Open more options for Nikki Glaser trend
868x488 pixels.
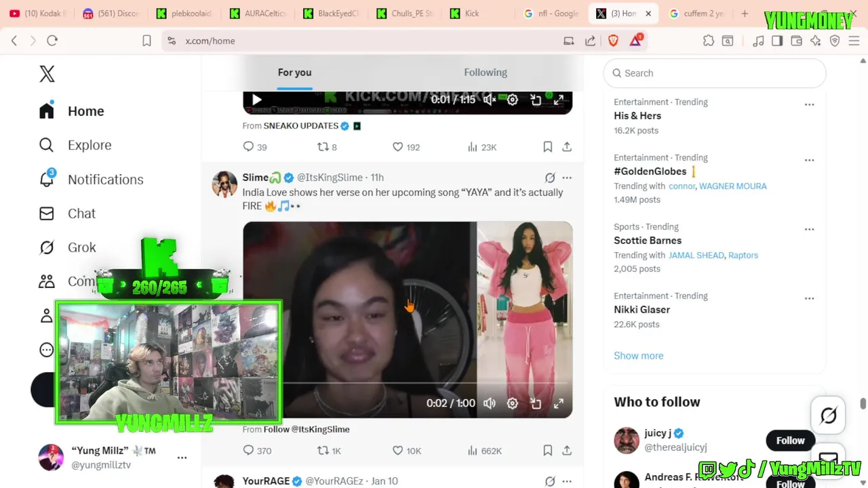click(x=809, y=298)
